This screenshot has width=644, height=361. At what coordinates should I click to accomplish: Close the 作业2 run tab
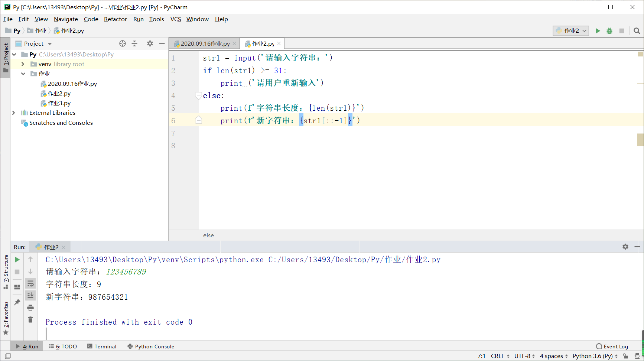click(x=64, y=247)
